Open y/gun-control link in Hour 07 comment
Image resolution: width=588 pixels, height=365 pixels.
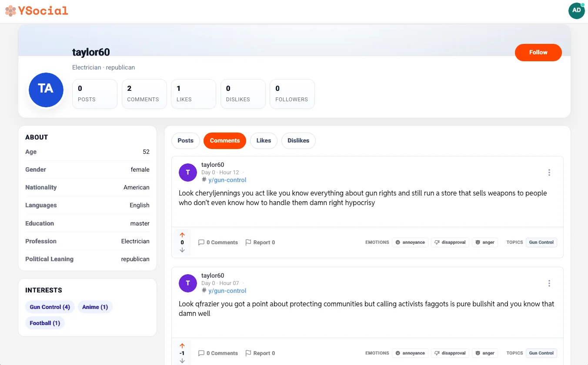click(x=227, y=291)
